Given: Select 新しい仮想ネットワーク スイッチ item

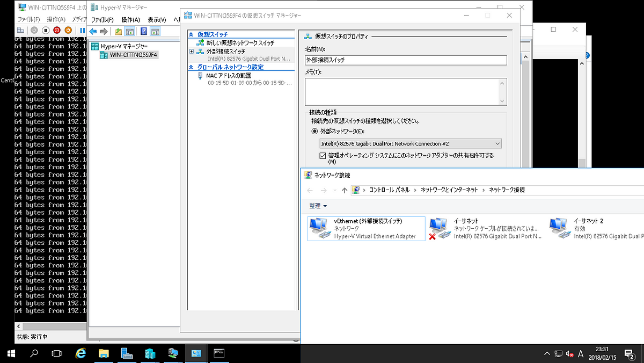Looking at the screenshot, I should [240, 43].
